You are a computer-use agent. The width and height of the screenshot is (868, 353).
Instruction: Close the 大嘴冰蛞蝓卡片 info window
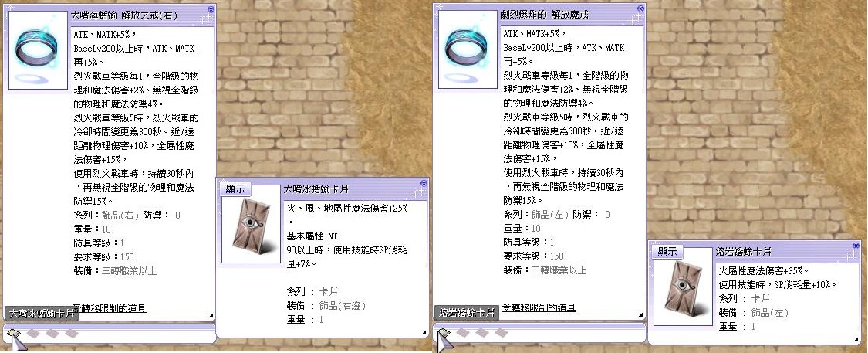424,183
